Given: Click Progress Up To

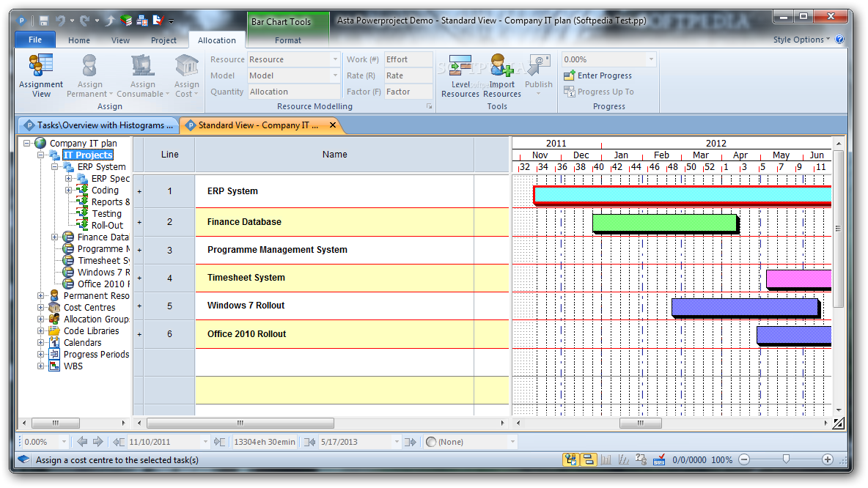Looking at the screenshot, I should coord(599,92).
